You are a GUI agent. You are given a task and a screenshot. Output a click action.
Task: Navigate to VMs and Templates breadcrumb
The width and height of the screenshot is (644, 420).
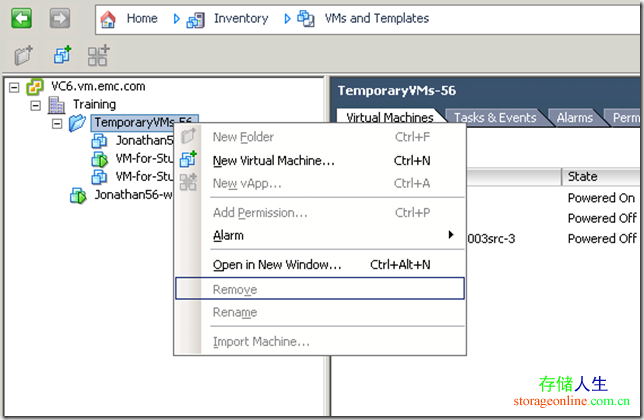(x=376, y=18)
